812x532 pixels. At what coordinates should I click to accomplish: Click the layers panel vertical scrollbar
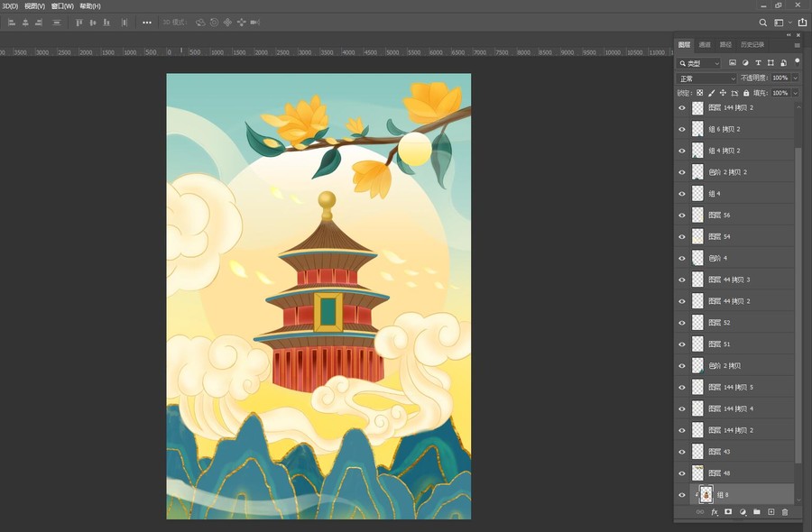pyautogui.click(x=798, y=306)
